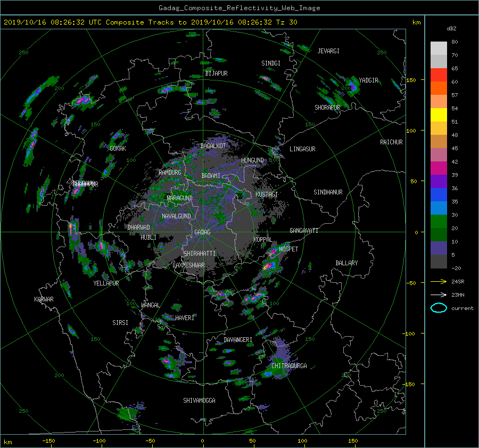Click the SINDGI city label
Viewport: 479px width, 448px height.
pos(271,63)
